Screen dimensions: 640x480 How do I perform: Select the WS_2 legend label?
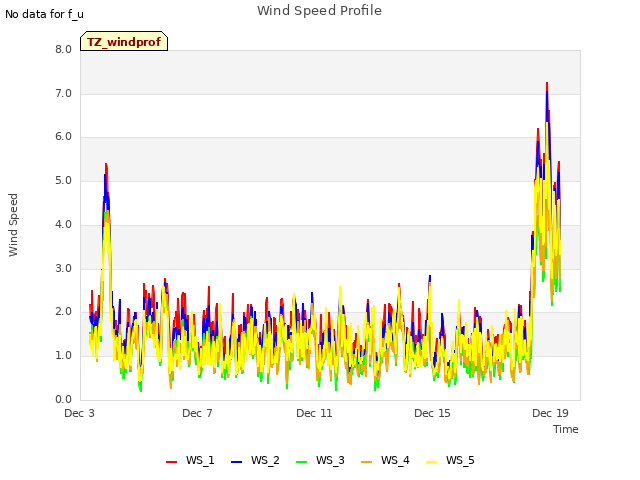point(265,460)
